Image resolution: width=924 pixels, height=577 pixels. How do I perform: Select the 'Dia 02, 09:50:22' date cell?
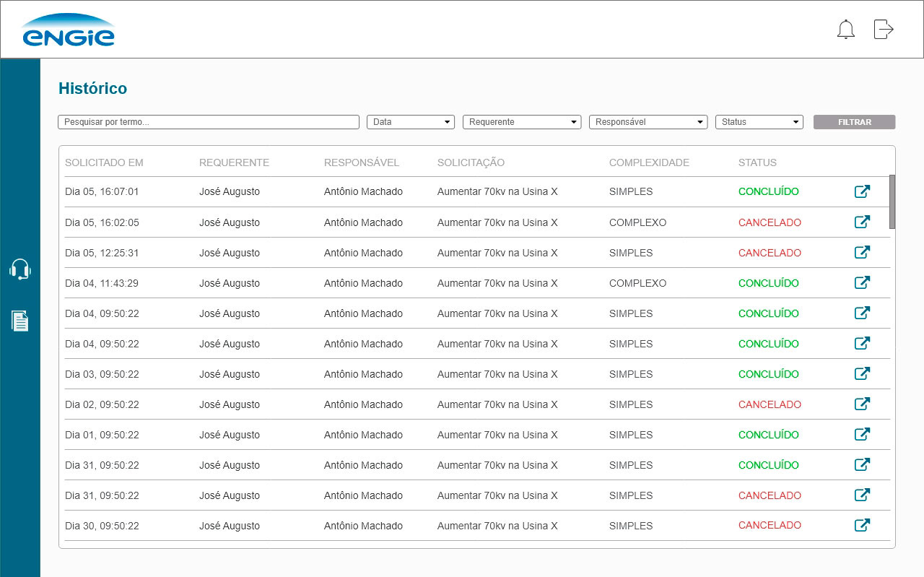pyautogui.click(x=102, y=404)
